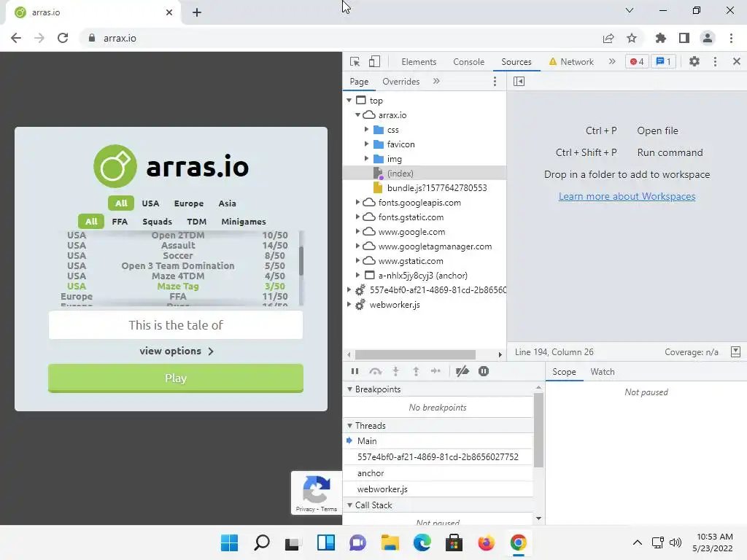747x560 pixels.
Task: Click the step debugger arrow icon
Action: [436, 371]
